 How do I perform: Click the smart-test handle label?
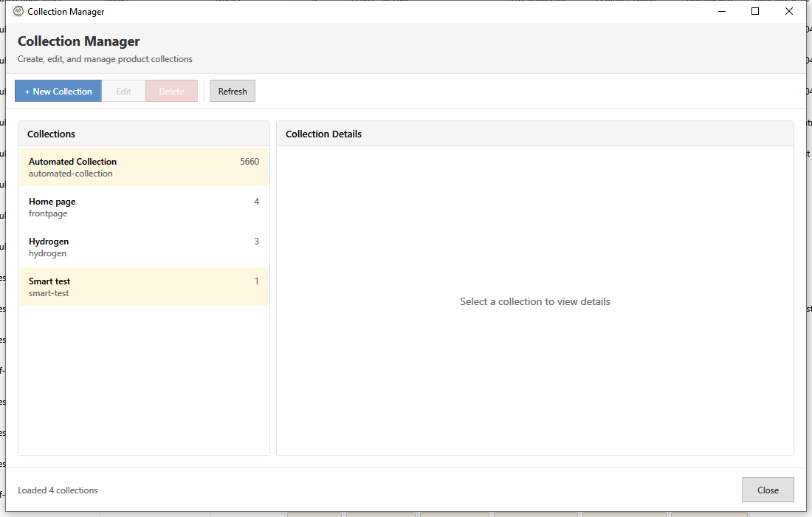click(x=49, y=293)
